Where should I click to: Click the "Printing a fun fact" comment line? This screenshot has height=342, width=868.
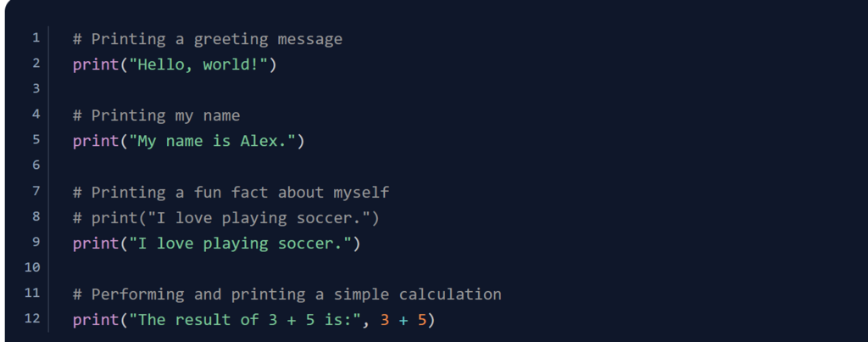click(231, 193)
